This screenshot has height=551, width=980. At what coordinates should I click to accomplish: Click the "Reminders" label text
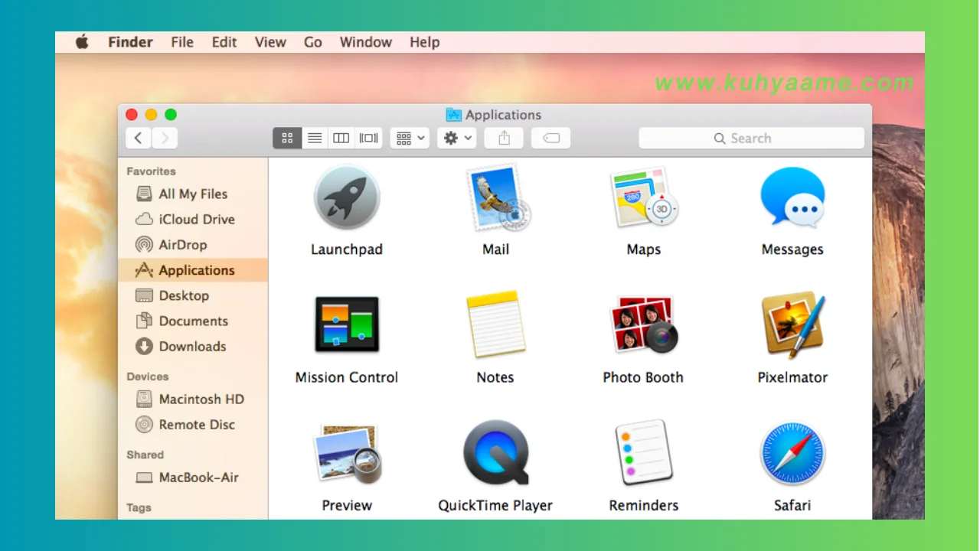pos(644,505)
